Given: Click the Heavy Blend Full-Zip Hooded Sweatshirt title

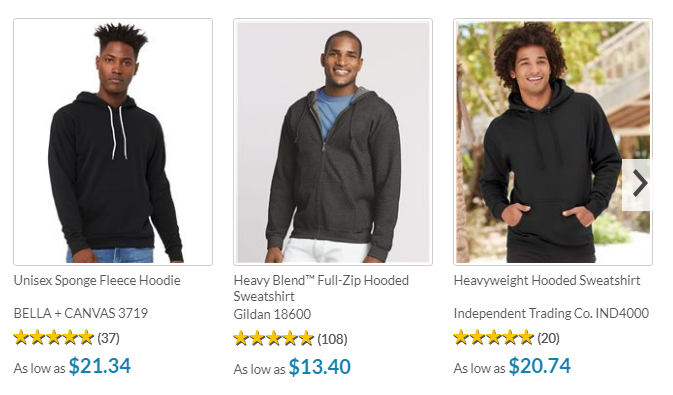Looking at the screenshot, I should tap(321, 289).
